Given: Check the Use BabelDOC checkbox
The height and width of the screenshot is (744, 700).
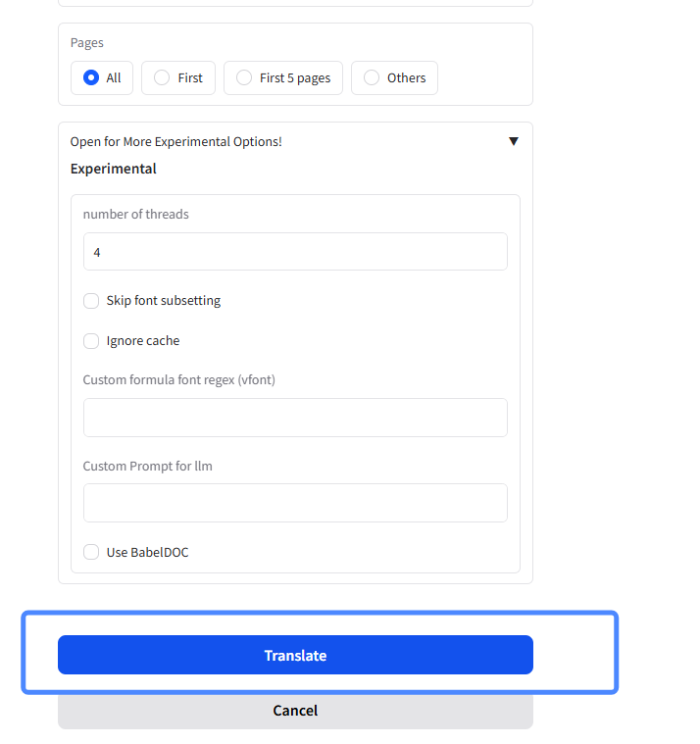Looking at the screenshot, I should tap(91, 552).
